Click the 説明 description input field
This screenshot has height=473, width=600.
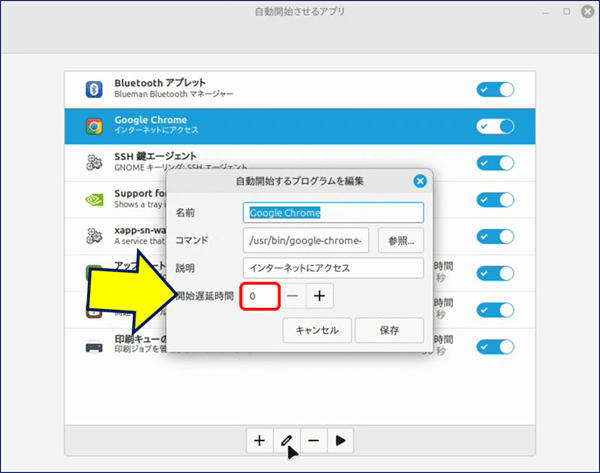pyautogui.click(x=333, y=268)
